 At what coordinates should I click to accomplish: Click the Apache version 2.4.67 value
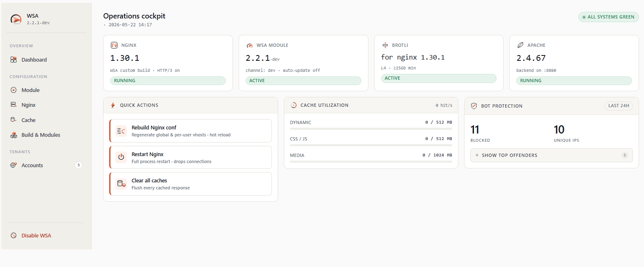click(531, 58)
